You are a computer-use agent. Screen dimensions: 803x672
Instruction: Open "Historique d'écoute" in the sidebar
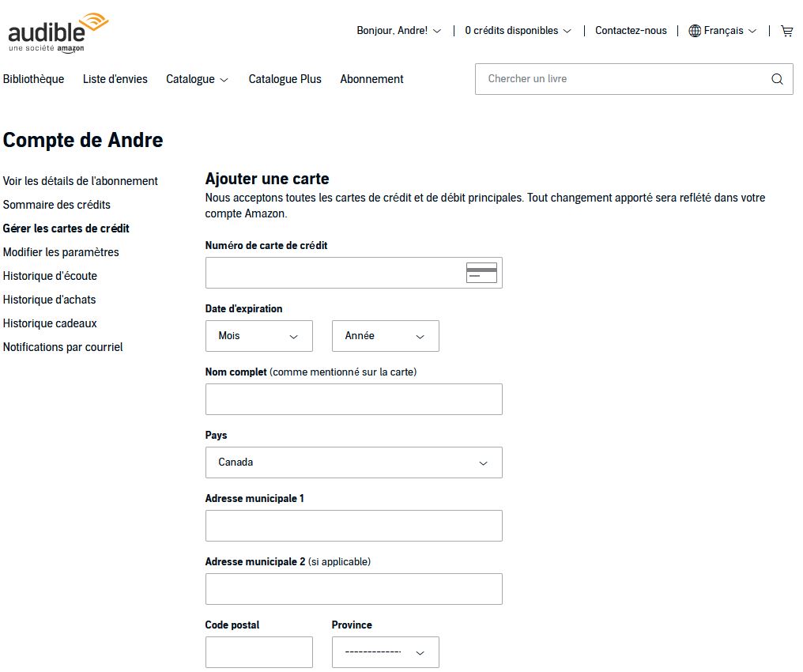(50, 275)
